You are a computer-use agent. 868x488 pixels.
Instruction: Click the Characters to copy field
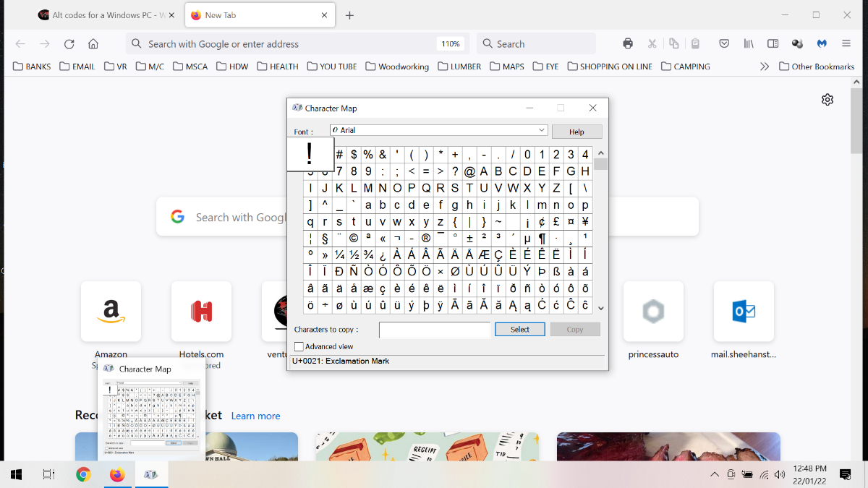point(435,330)
